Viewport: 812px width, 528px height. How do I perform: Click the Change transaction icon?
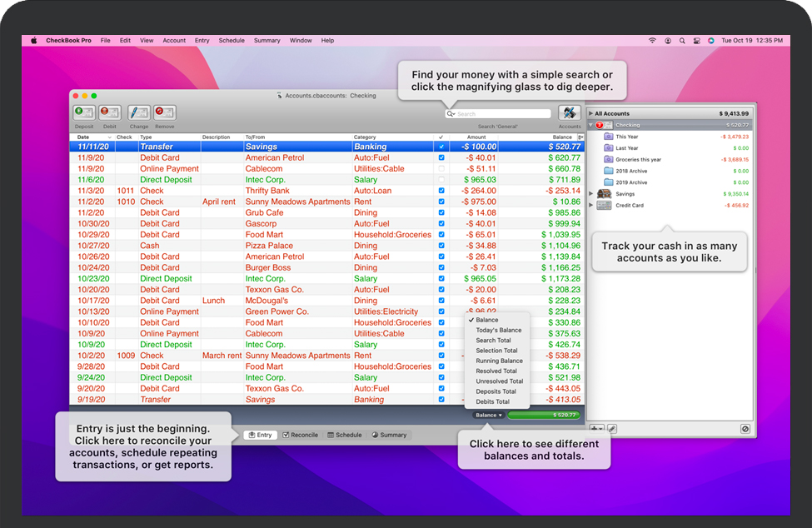tap(138, 113)
